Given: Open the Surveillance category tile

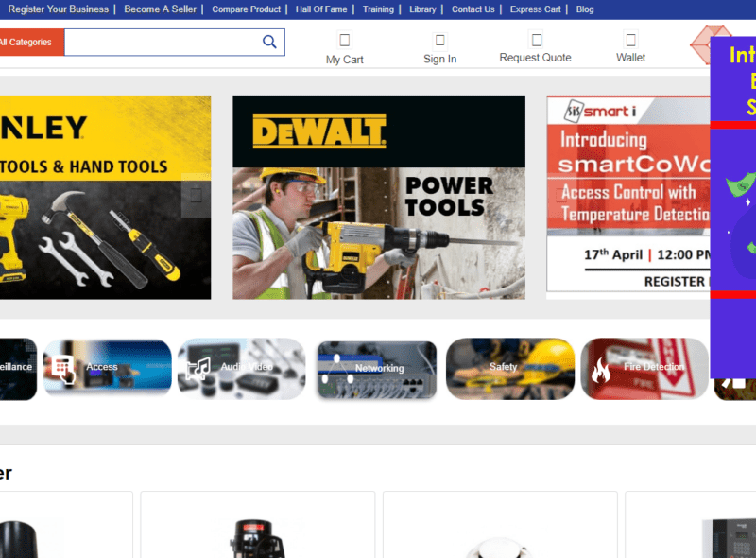Looking at the screenshot, I should tap(18, 369).
